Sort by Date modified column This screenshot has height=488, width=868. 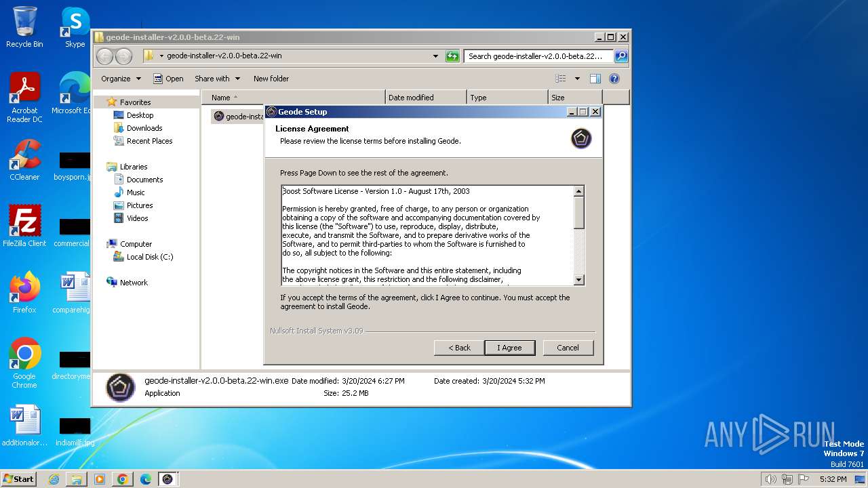(426, 98)
